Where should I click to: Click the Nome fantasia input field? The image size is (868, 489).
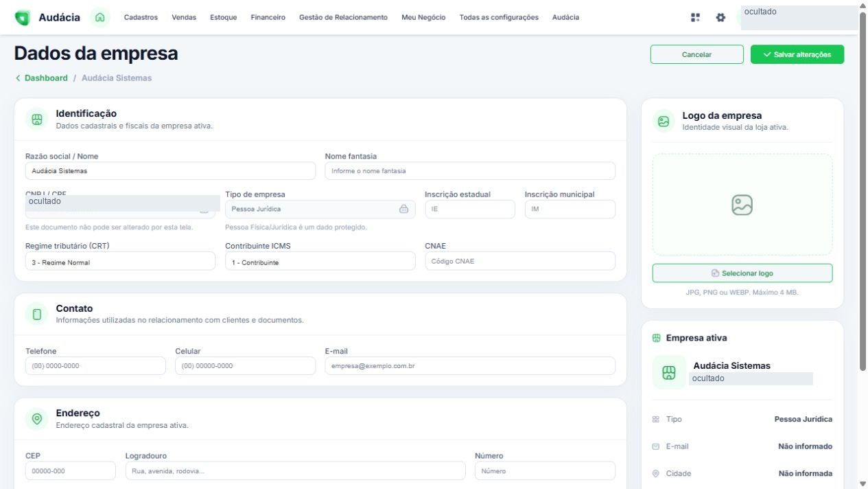coord(470,171)
